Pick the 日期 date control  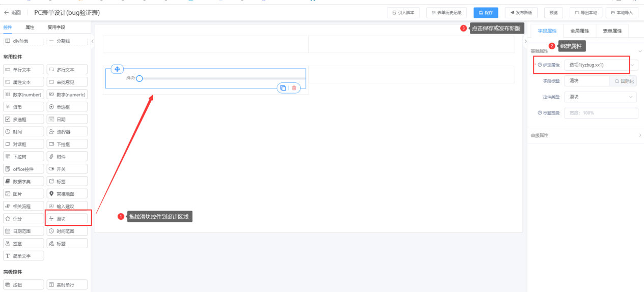67,120
